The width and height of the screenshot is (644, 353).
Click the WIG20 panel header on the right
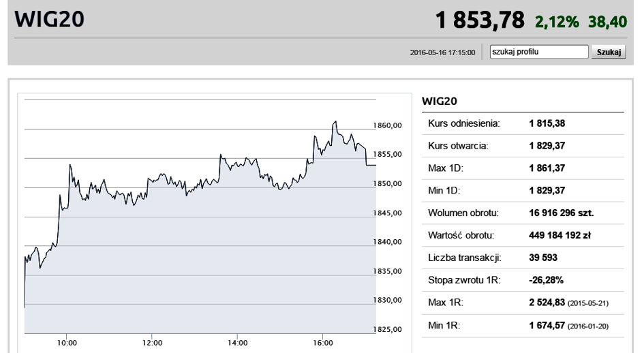pos(440,101)
